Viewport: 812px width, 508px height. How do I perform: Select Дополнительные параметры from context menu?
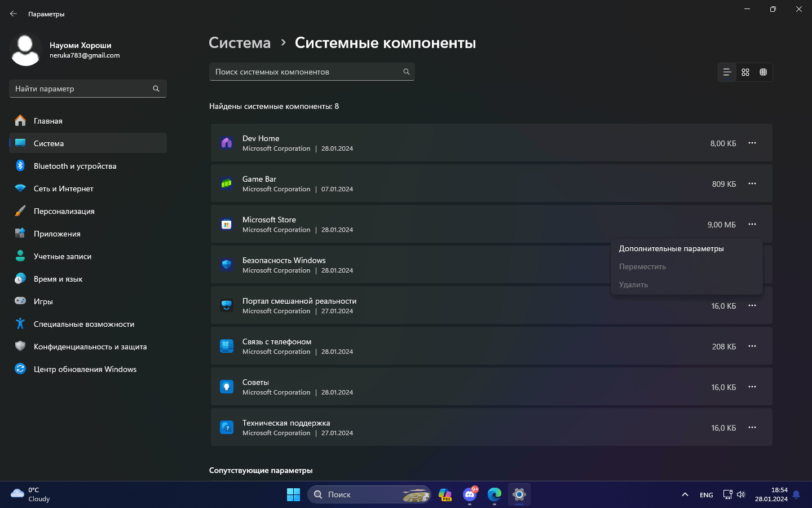[x=687, y=248]
